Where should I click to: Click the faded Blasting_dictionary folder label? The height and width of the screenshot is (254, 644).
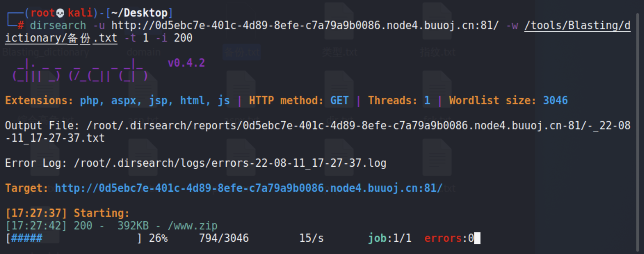(46, 52)
